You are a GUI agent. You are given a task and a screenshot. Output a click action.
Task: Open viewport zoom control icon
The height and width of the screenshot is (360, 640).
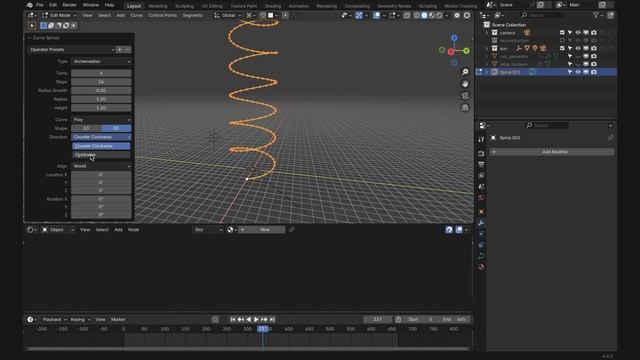(x=465, y=72)
